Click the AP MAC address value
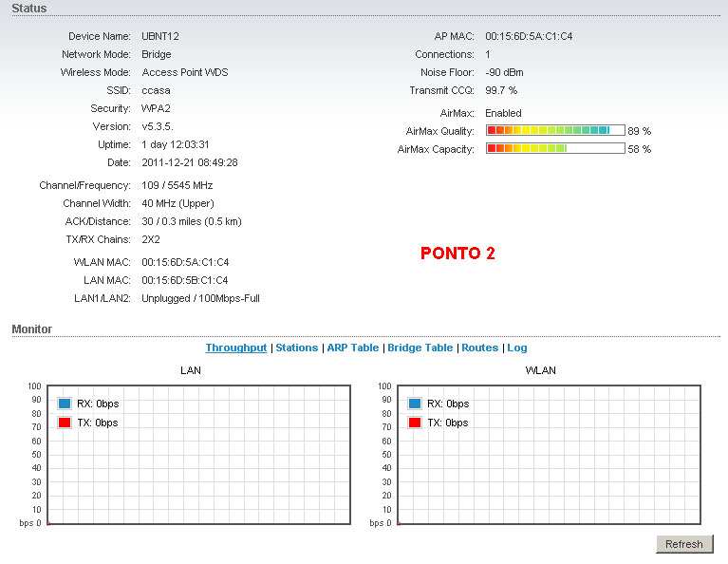Viewport: 728px width, 564px height. pos(529,36)
